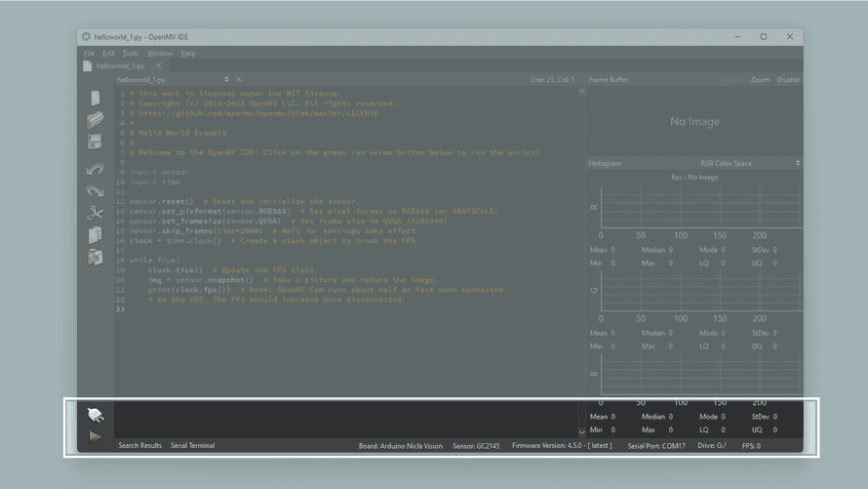This screenshot has height=489, width=868.
Task: Open the Edit menu
Action: pos(108,54)
